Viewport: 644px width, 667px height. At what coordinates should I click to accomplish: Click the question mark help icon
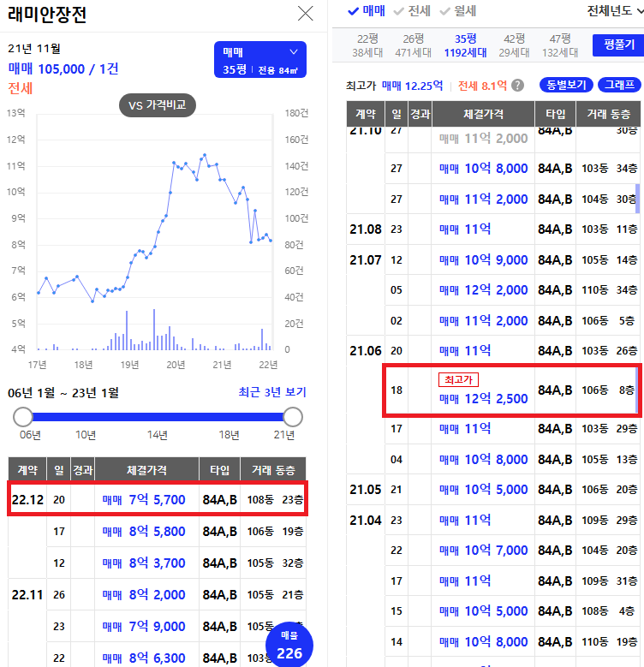coord(517,86)
